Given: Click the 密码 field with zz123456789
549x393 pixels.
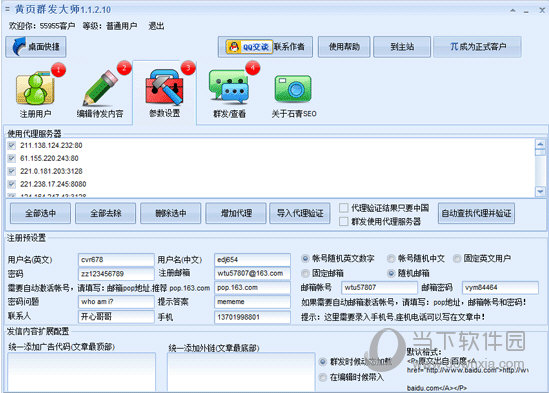Looking at the screenshot, I should 116,274.
